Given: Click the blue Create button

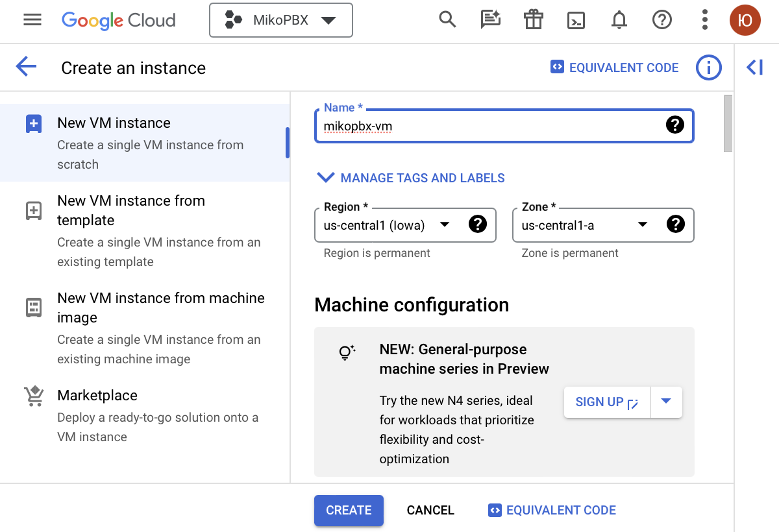Looking at the screenshot, I should (349, 511).
